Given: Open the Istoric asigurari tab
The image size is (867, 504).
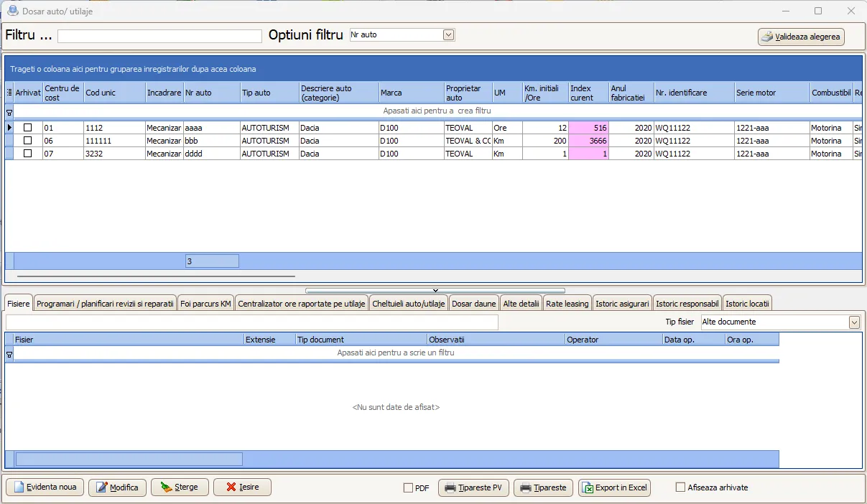Looking at the screenshot, I should coord(622,304).
